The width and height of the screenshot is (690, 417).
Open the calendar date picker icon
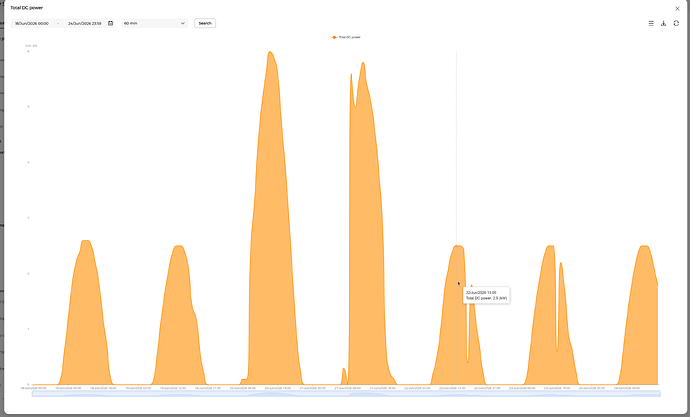(x=110, y=23)
